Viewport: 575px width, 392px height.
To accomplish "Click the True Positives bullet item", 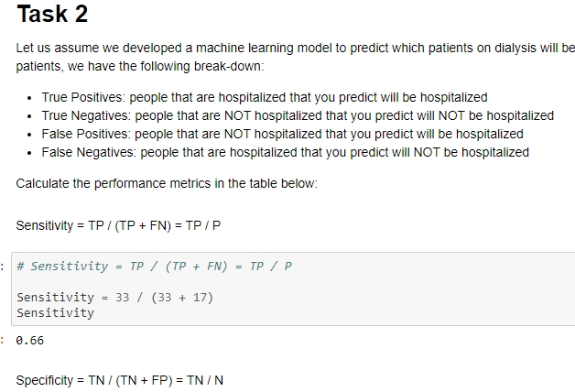I will tap(265, 97).
